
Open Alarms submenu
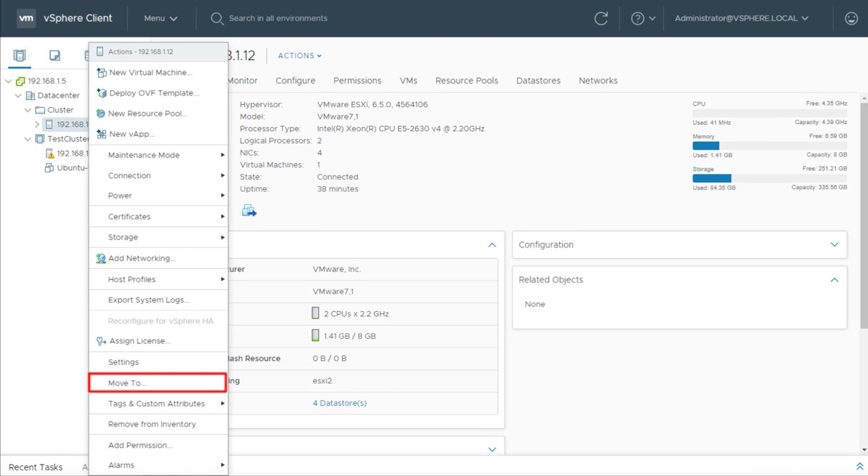point(158,465)
